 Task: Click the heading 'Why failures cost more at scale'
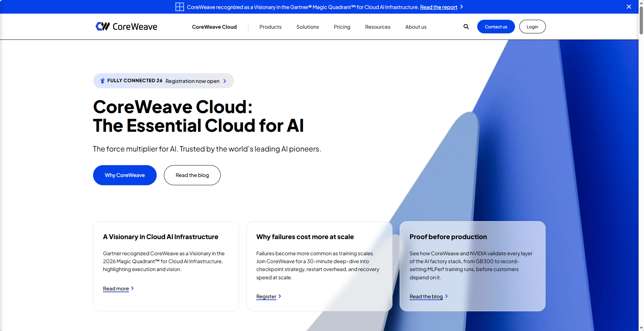[305, 237]
